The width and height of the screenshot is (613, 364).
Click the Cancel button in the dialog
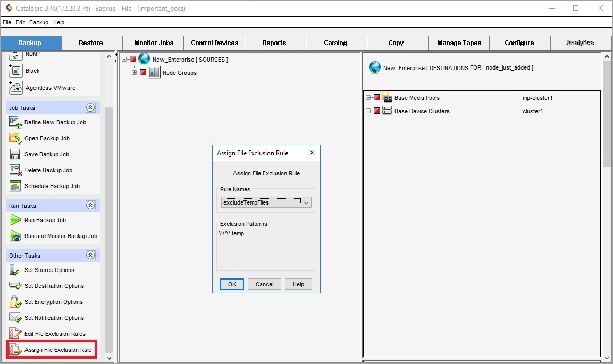click(264, 284)
